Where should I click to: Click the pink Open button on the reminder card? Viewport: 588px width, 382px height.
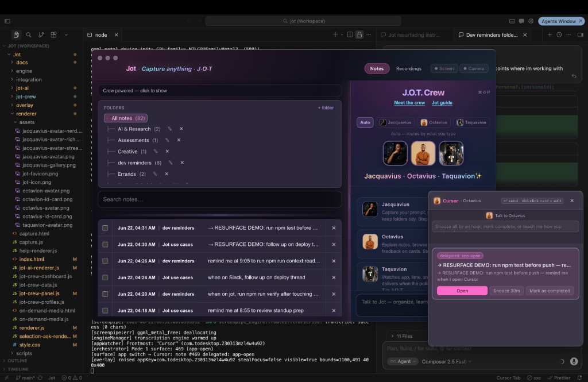point(462,291)
